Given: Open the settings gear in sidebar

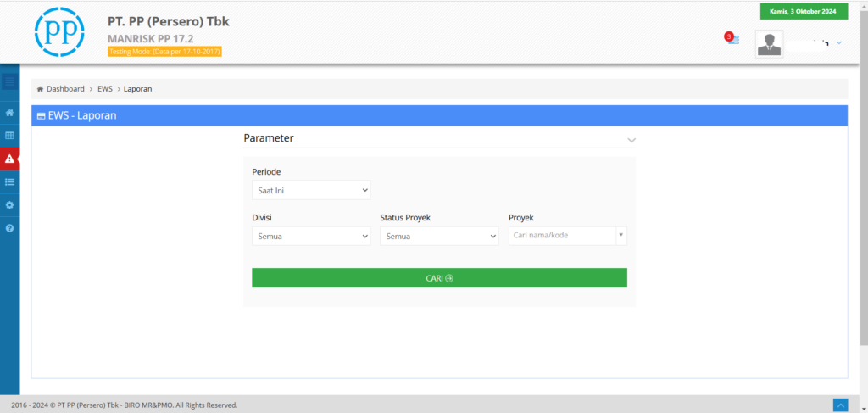Looking at the screenshot, I should pyautogui.click(x=9, y=205).
